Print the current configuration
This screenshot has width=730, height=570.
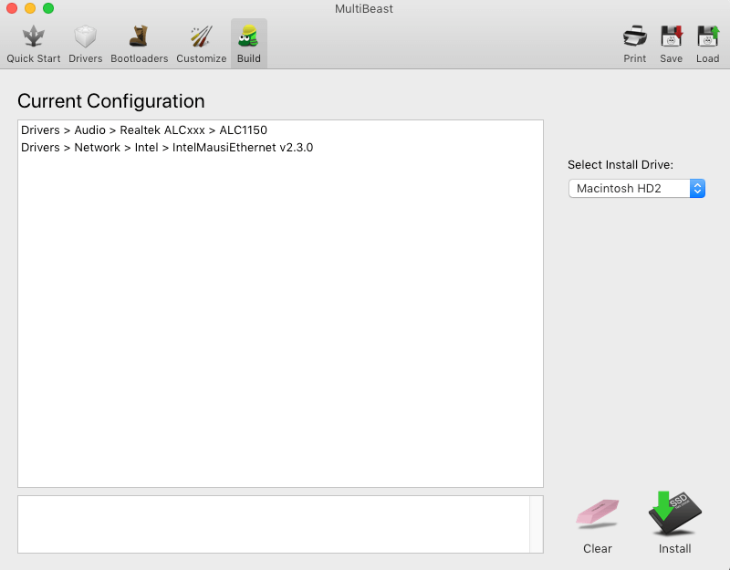coord(635,44)
